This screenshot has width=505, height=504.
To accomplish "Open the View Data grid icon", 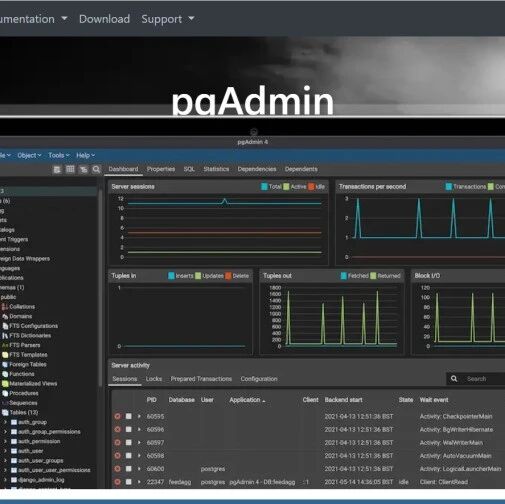I will (x=70, y=169).
